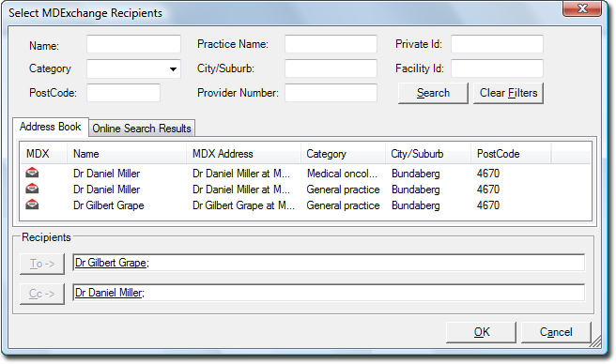Sort by the Name column header
The width and height of the screenshot is (616, 364).
point(127,154)
